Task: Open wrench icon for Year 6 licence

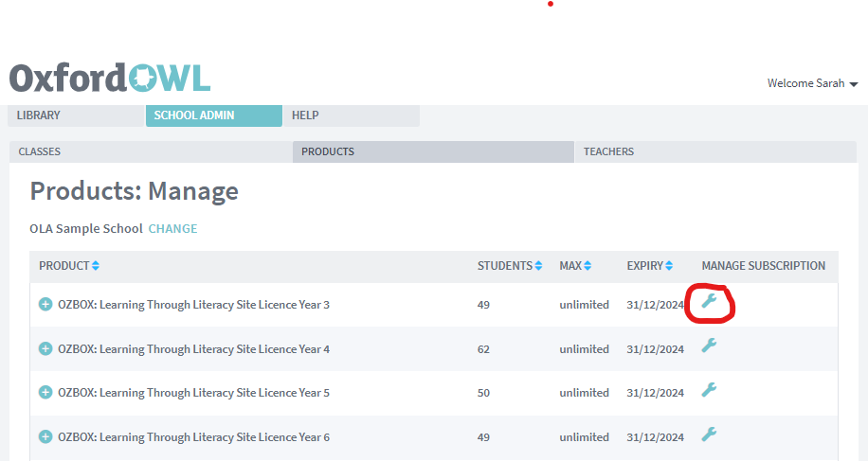Action: (x=709, y=434)
